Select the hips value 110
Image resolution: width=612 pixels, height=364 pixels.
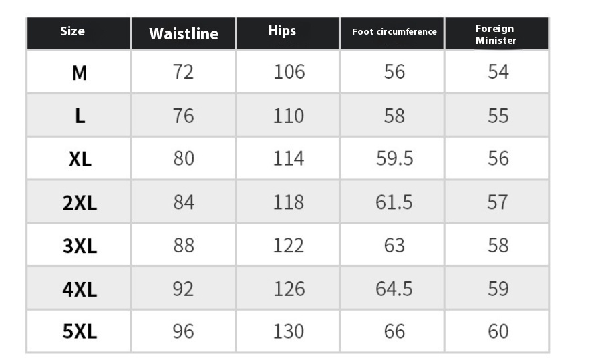point(289,116)
